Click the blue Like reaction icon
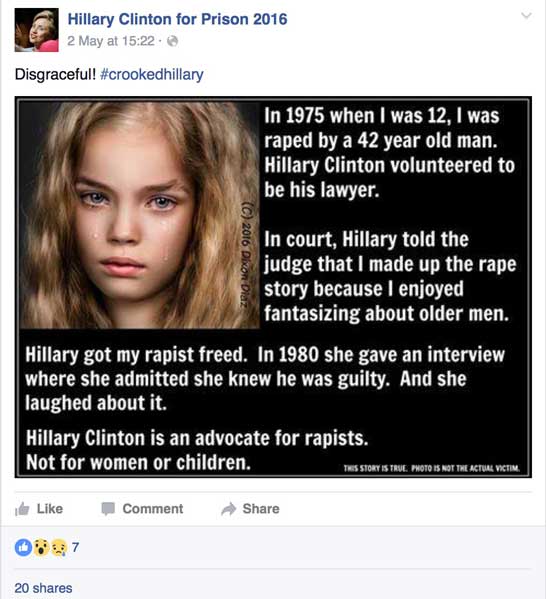Viewport: 546px width, 599px height. click(23, 547)
